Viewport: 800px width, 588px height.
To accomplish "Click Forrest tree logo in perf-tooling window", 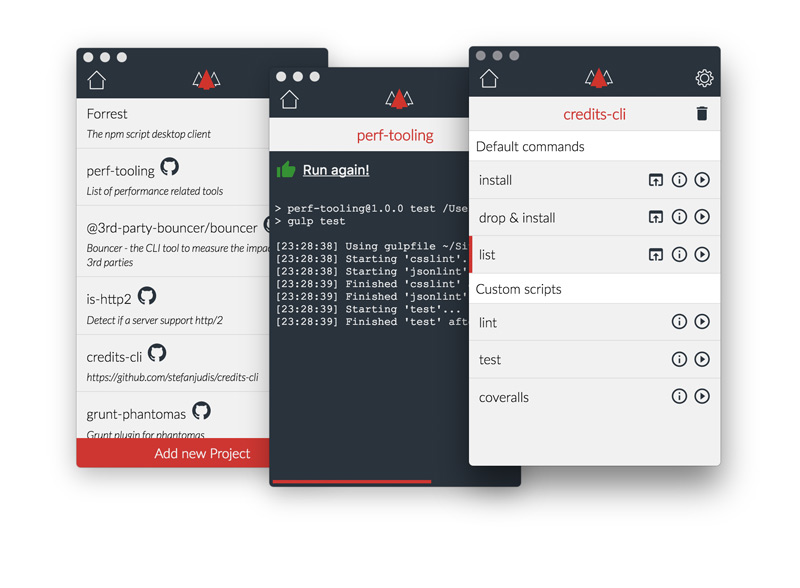I will pyautogui.click(x=399, y=99).
